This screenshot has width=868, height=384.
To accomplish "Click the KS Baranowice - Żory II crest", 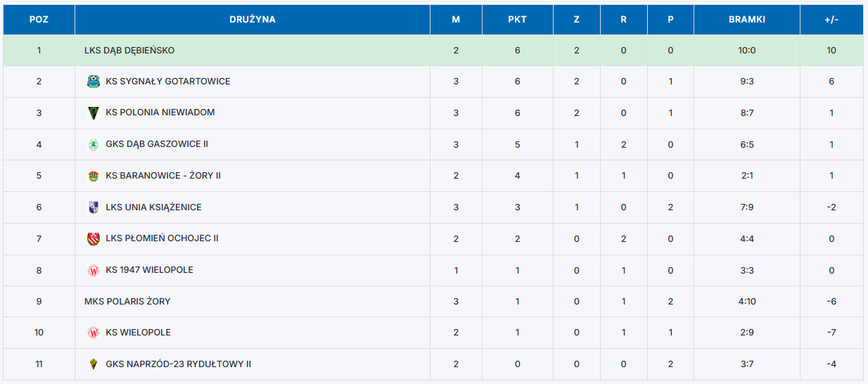I will coord(93,176).
